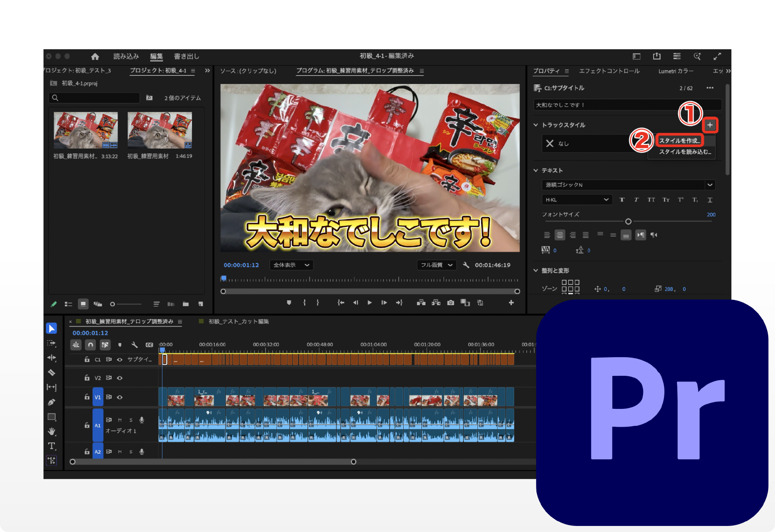Click the quick export share icon

(657, 56)
